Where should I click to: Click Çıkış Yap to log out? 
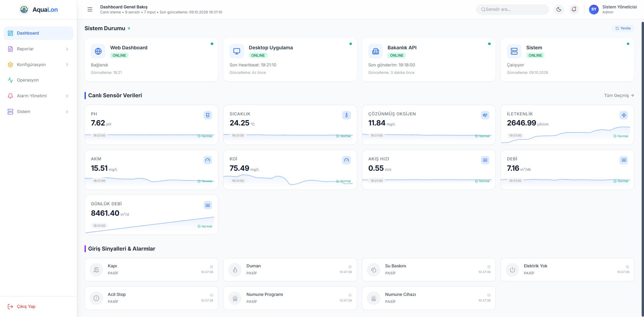(x=22, y=307)
